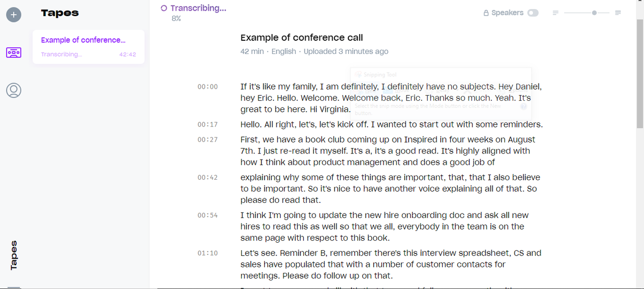The image size is (644, 289).
Task: Jump to the 00:54 timestamp
Action: click(x=207, y=215)
